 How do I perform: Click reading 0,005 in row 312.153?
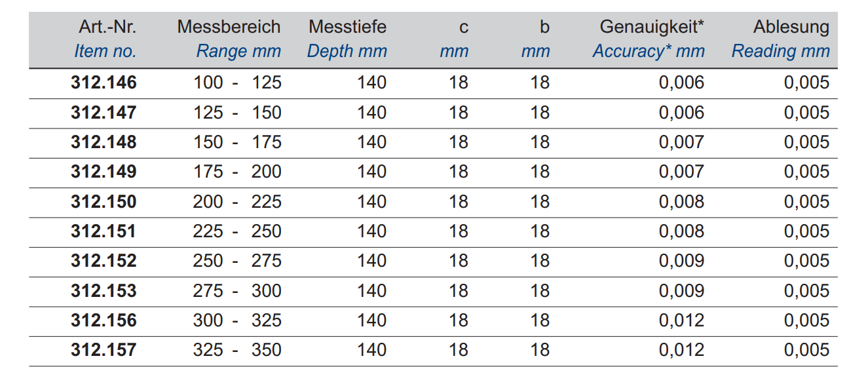click(x=806, y=291)
